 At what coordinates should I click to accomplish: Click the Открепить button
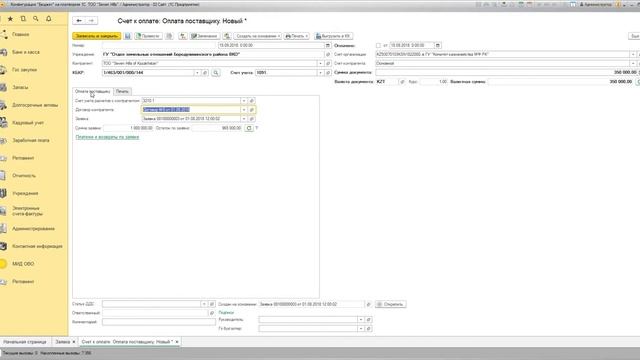point(391,304)
